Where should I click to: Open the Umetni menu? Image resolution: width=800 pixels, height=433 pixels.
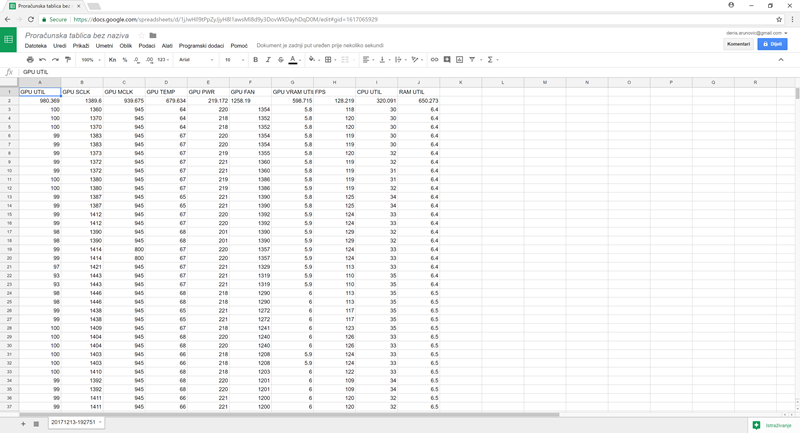[104, 45]
